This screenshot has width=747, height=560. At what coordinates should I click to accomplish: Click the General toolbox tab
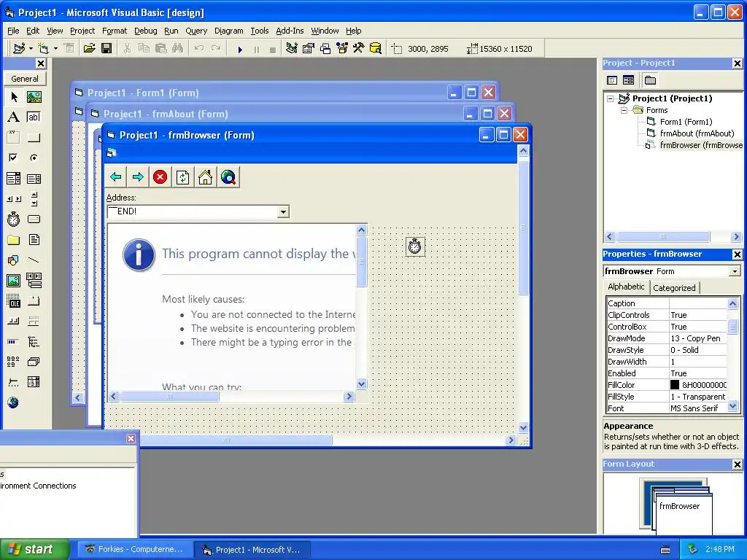point(25,79)
